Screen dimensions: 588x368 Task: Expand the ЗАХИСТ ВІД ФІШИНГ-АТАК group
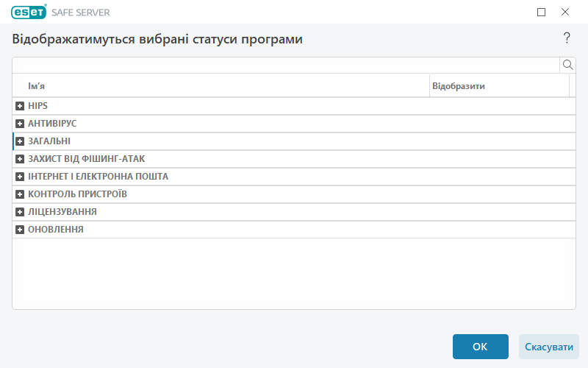[20, 159]
